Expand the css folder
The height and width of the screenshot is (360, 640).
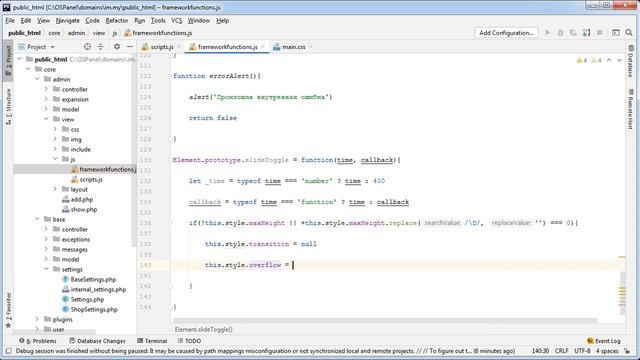click(x=55, y=129)
